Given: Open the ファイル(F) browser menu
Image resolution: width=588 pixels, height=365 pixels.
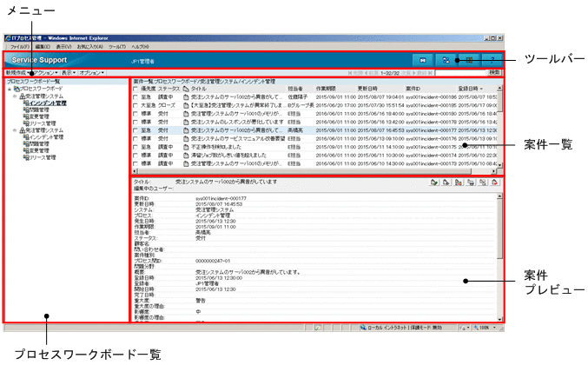Looking at the screenshot, I should click(x=19, y=47).
